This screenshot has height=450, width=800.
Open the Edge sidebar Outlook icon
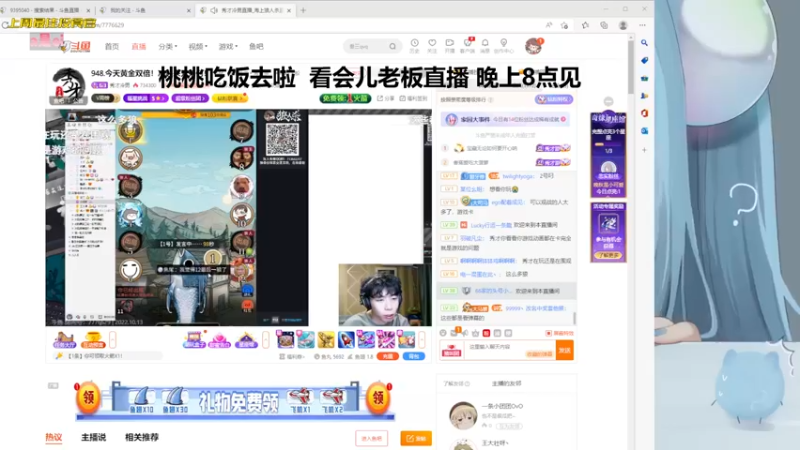coord(644,131)
